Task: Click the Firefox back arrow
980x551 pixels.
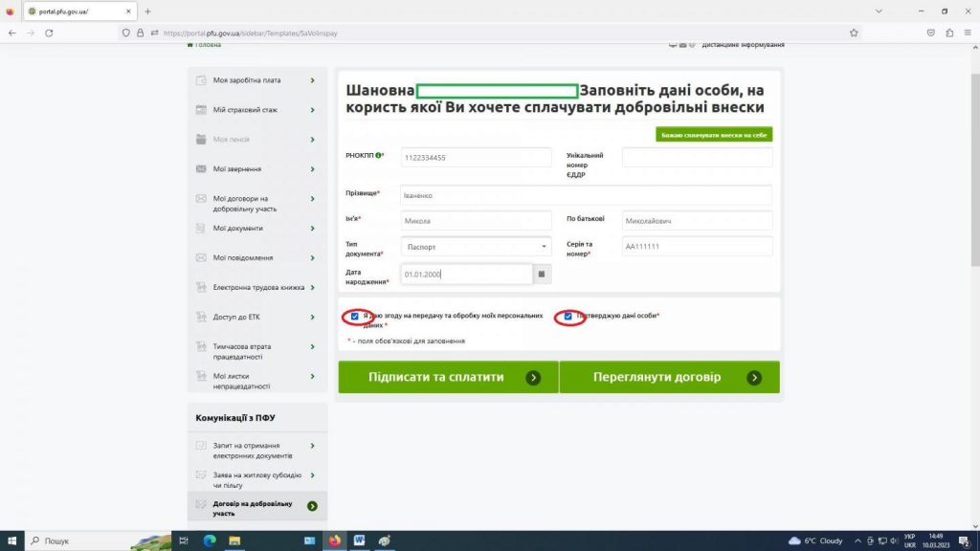Action: coord(11,33)
